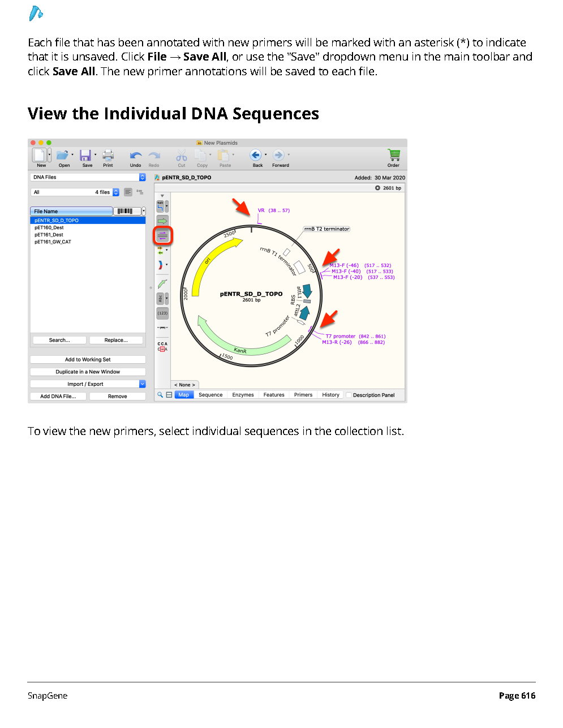Click the translations arrows icon in side toolbar
563x728 pixels.
[x=160, y=250]
